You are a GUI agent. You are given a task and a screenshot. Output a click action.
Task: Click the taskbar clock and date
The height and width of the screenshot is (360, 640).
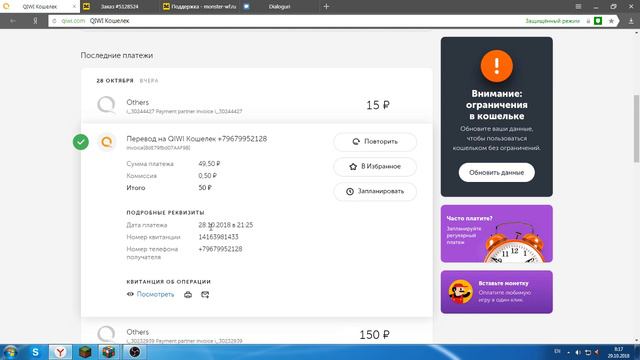(x=618, y=353)
